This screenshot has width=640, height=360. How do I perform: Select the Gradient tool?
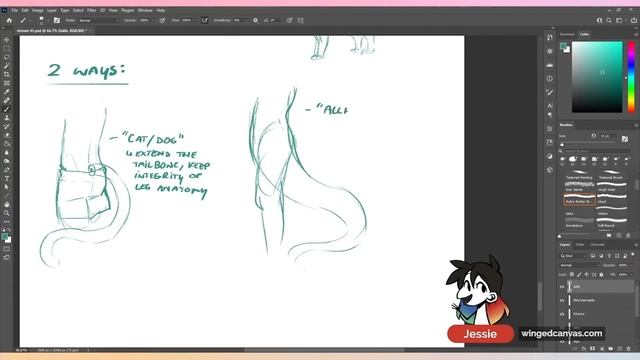coord(7,144)
